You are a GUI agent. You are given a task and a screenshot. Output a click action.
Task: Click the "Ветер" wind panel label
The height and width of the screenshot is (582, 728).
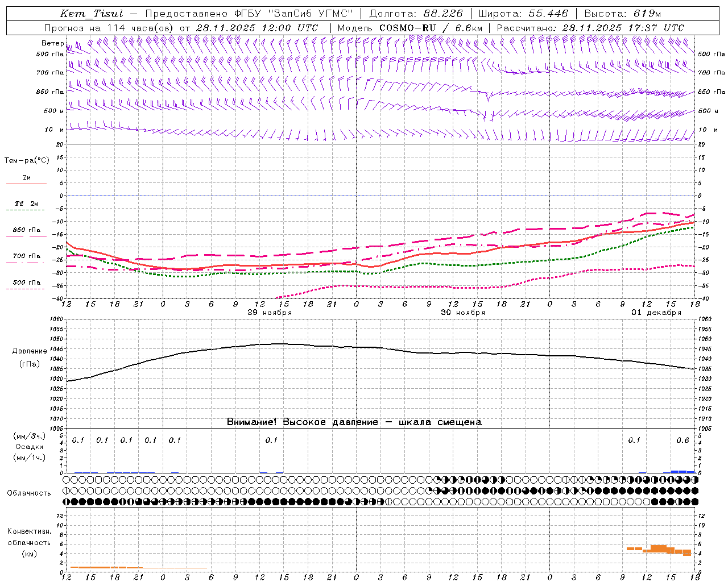click(53, 43)
